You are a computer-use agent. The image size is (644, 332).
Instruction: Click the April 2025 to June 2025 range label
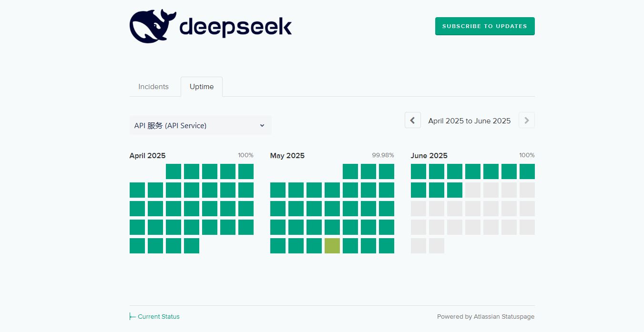[469, 121]
